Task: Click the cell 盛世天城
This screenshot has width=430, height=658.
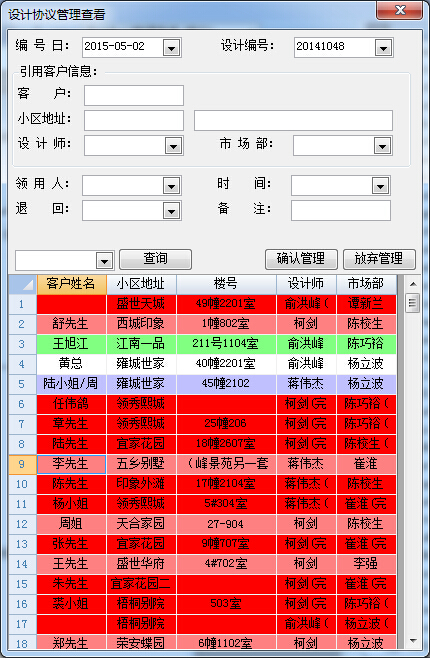Action: coord(141,304)
